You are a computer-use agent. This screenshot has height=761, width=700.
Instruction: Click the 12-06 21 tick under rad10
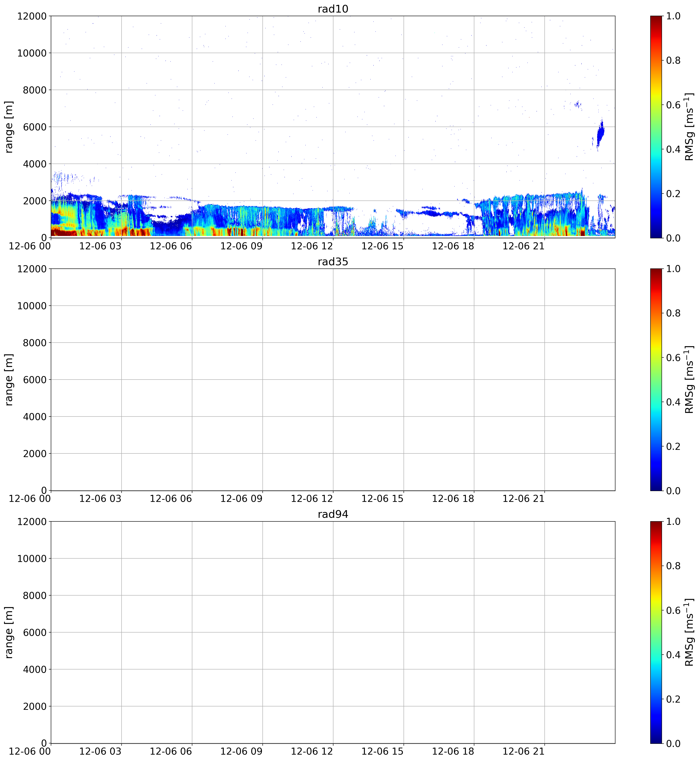pos(523,246)
